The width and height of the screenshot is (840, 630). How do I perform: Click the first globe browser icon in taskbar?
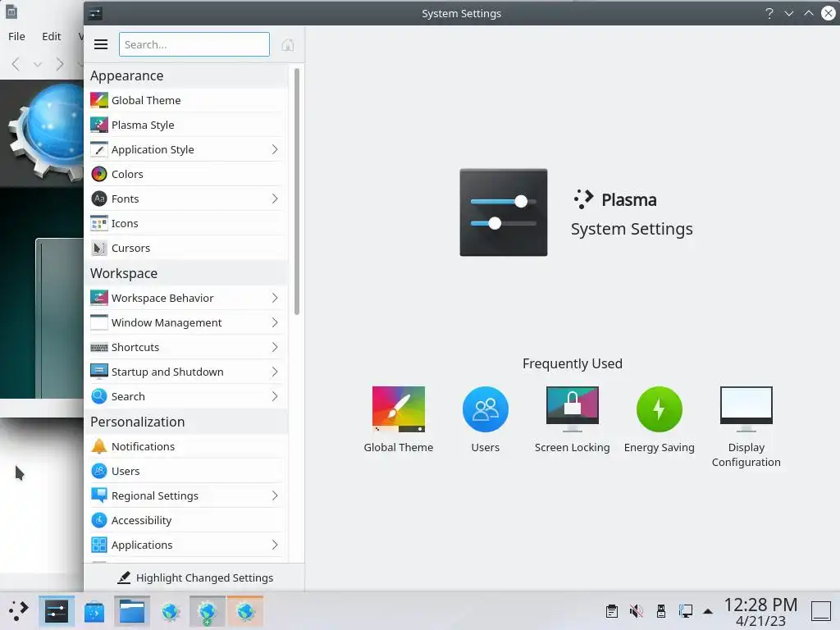[x=171, y=611]
